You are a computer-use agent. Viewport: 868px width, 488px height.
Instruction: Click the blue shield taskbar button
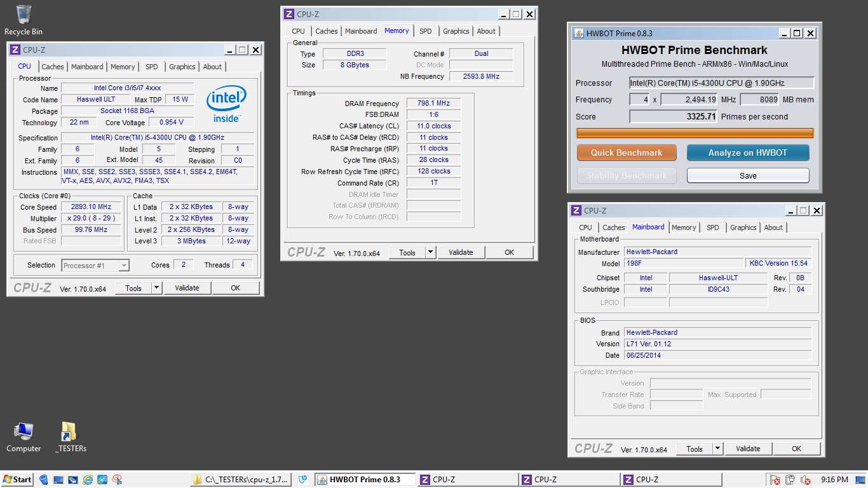click(x=304, y=480)
